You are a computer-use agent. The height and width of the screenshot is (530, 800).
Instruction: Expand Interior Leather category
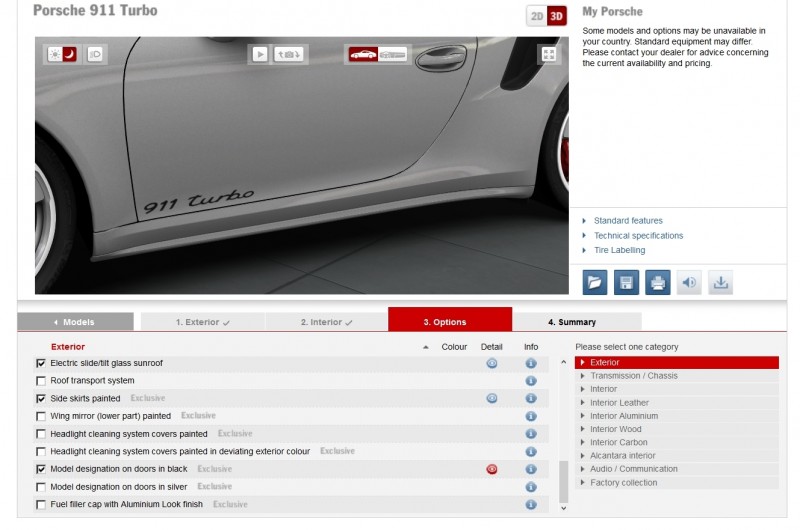pyautogui.click(x=677, y=402)
